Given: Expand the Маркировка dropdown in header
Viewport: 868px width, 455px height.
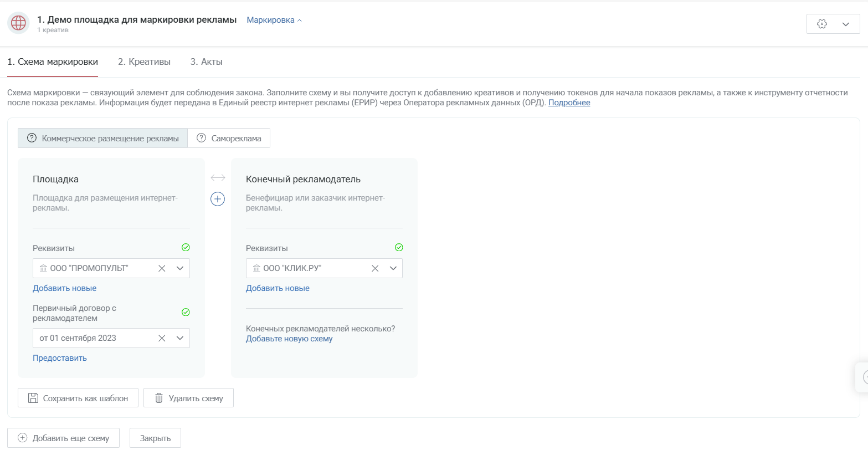Looking at the screenshot, I should [274, 20].
